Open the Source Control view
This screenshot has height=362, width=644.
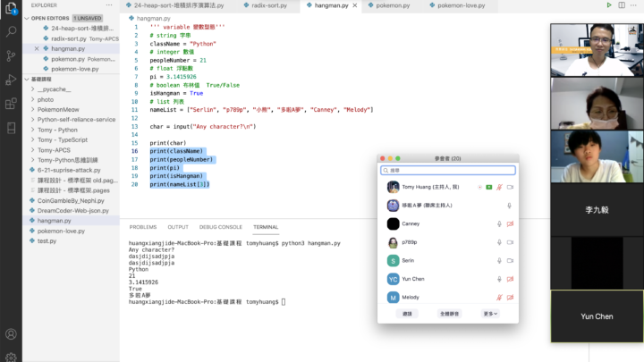[11, 57]
